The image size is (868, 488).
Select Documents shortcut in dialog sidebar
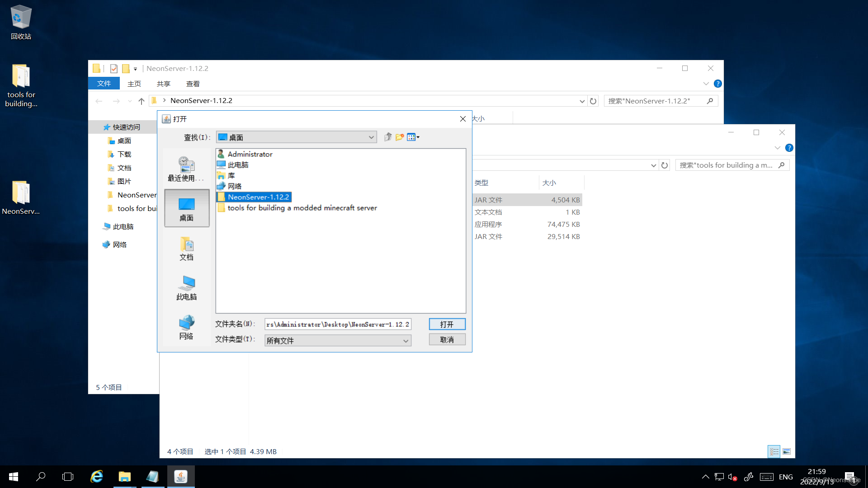pyautogui.click(x=186, y=249)
